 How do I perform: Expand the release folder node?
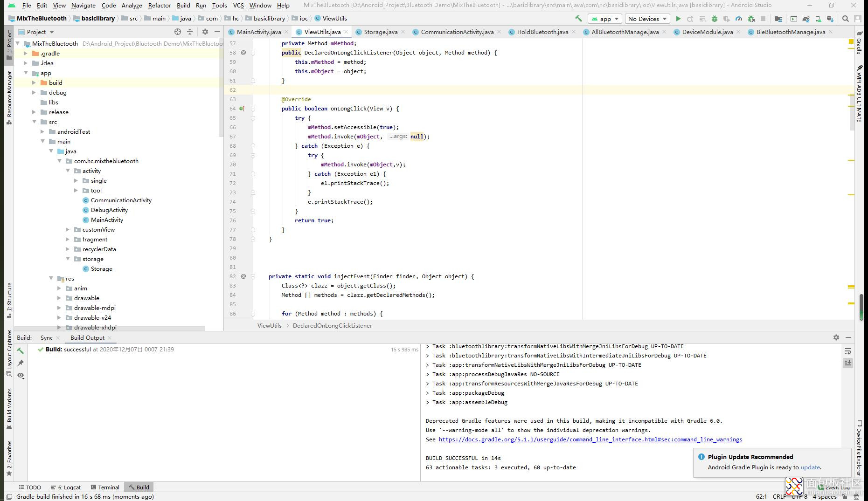tap(34, 112)
